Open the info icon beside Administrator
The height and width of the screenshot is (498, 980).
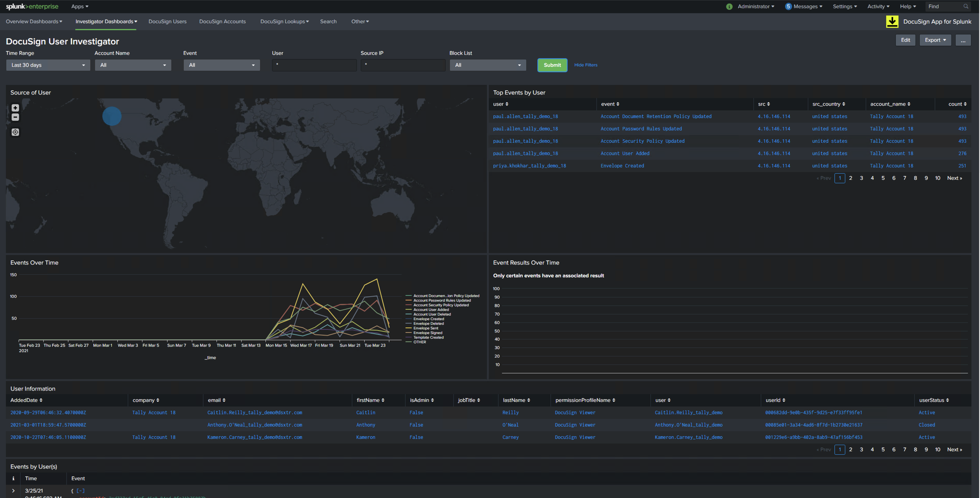coord(728,6)
